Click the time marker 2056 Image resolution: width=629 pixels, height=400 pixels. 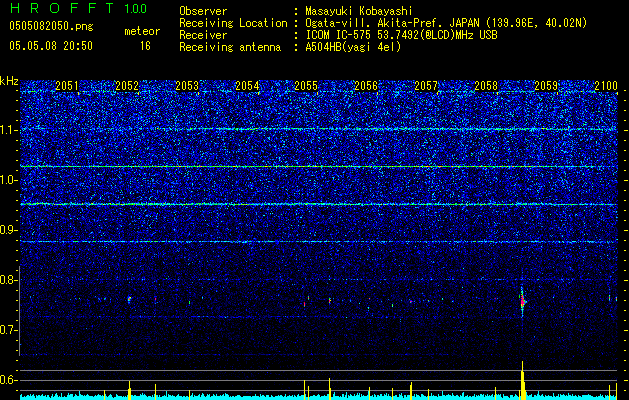[x=366, y=86]
